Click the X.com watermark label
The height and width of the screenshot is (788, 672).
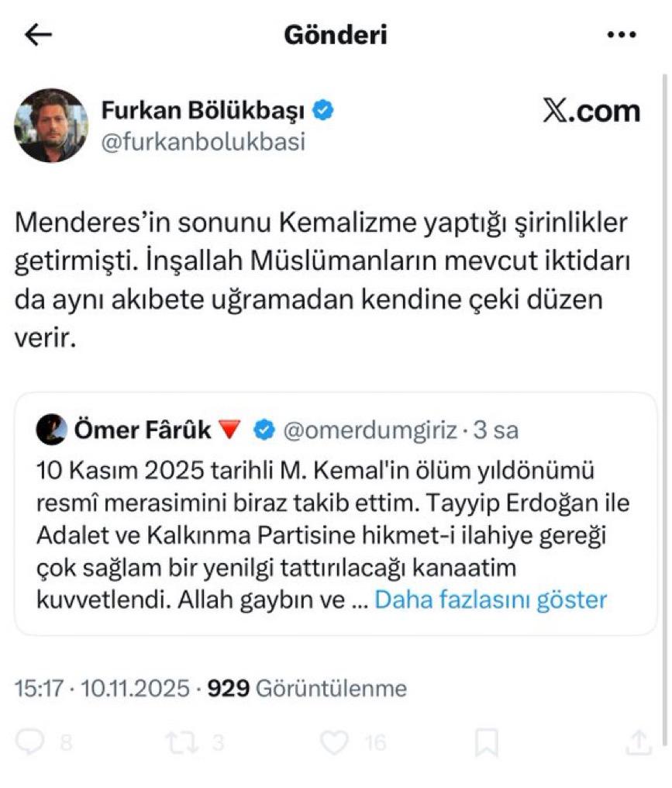point(591,110)
